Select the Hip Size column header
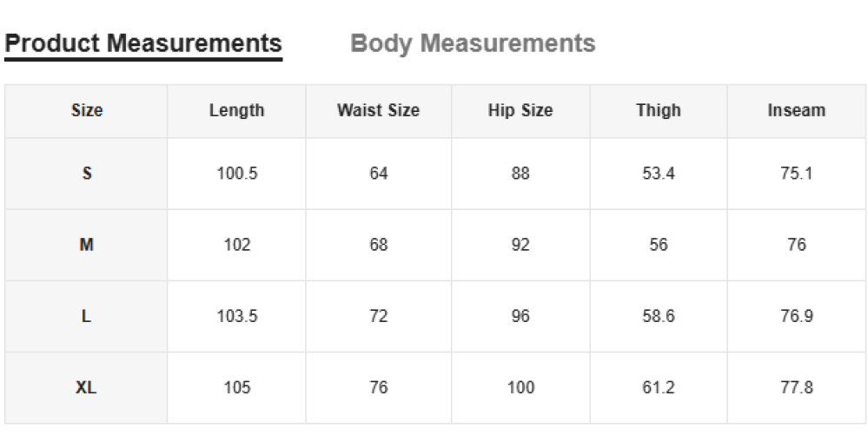The image size is (868, 441). click(520, 110)
